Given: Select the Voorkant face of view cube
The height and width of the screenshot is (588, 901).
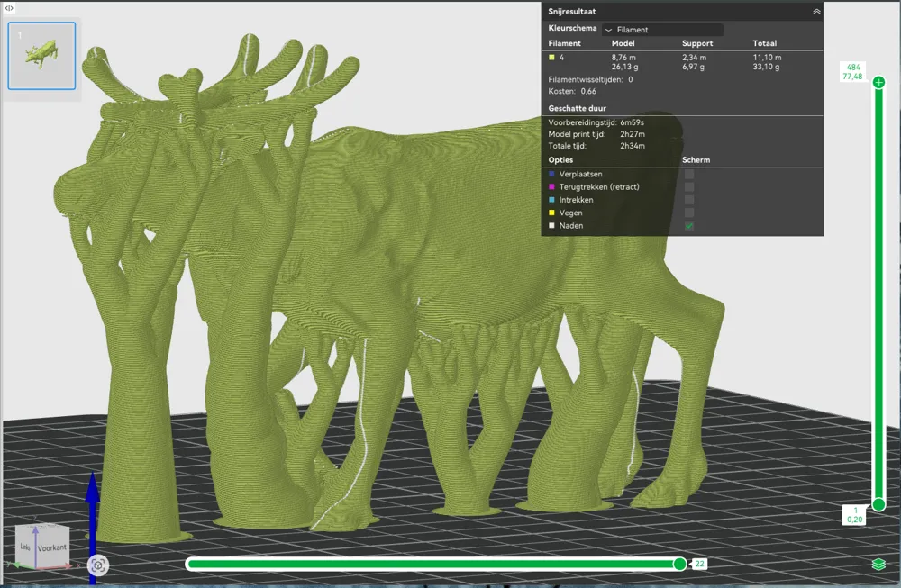Looking at the screenshot, I should pyautogui.click(x=51, y=547).
